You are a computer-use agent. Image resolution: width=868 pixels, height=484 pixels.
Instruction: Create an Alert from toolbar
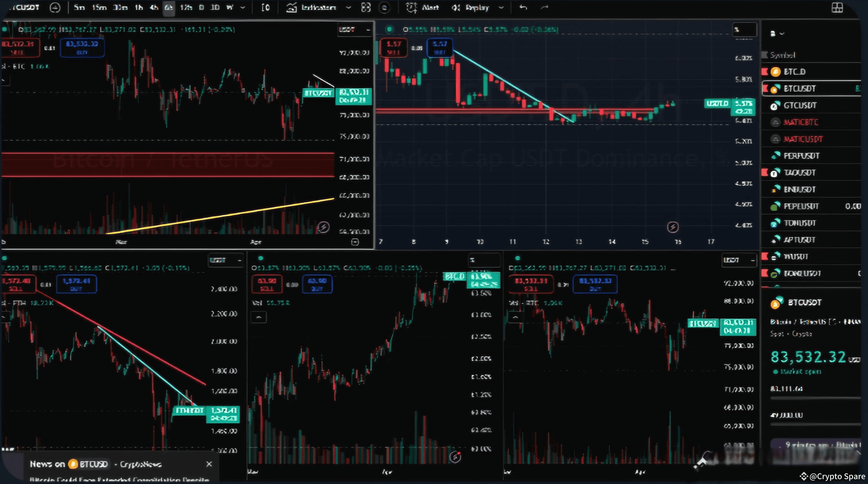(x=423, y=7)
